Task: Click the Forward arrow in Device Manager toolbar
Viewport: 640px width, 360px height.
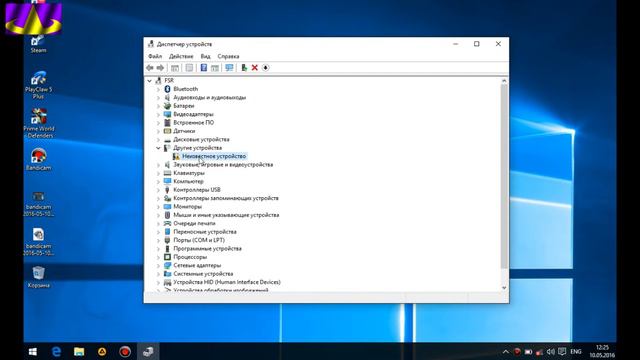Action: click(x=160, y=68)
